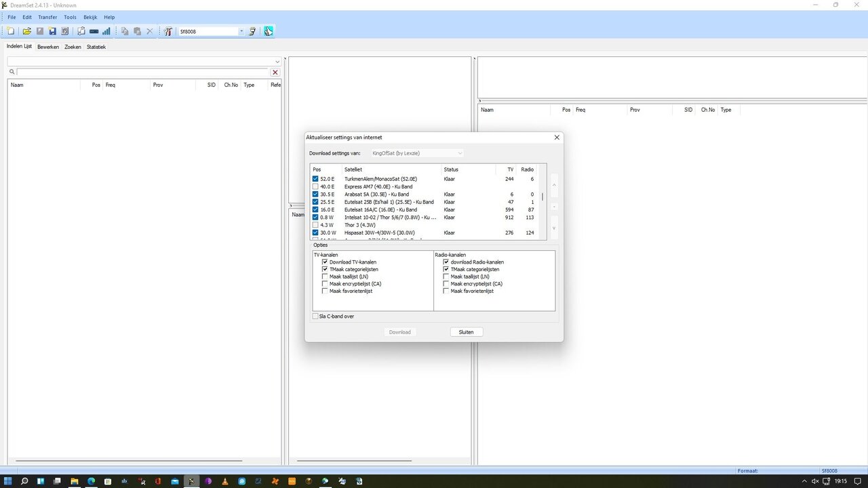The width and height of the screenshot is (868, 488).
Task: Open the Transfer menu
Action: point(47,17)
